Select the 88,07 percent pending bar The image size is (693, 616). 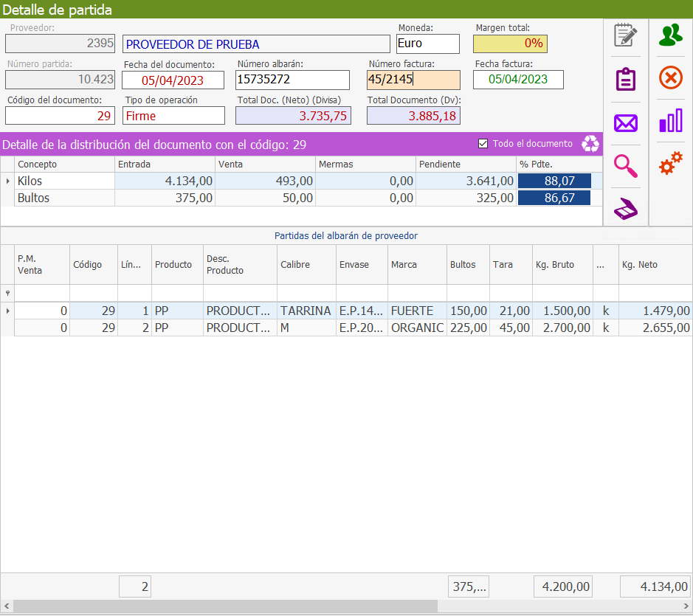click(x=554, y=181)
